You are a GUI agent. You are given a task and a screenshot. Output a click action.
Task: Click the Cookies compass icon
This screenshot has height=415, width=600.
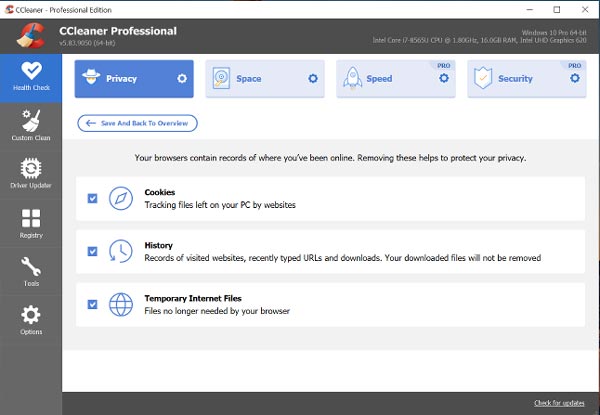[x=121, y=199]
